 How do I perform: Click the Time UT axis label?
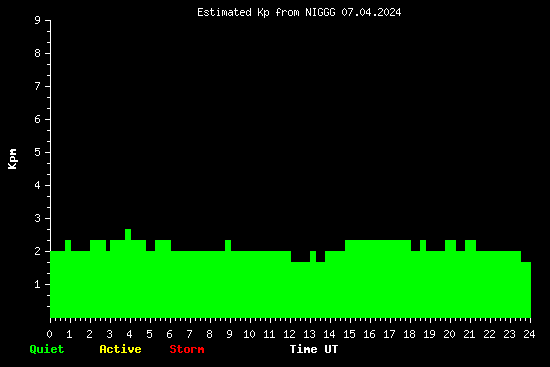pyautogui.click(x=314, y=349)
